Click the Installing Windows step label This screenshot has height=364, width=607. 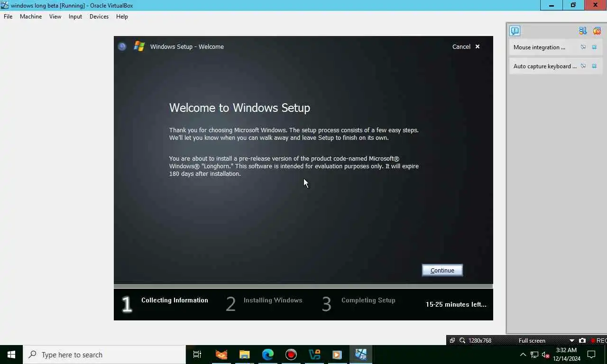point(273,300)
